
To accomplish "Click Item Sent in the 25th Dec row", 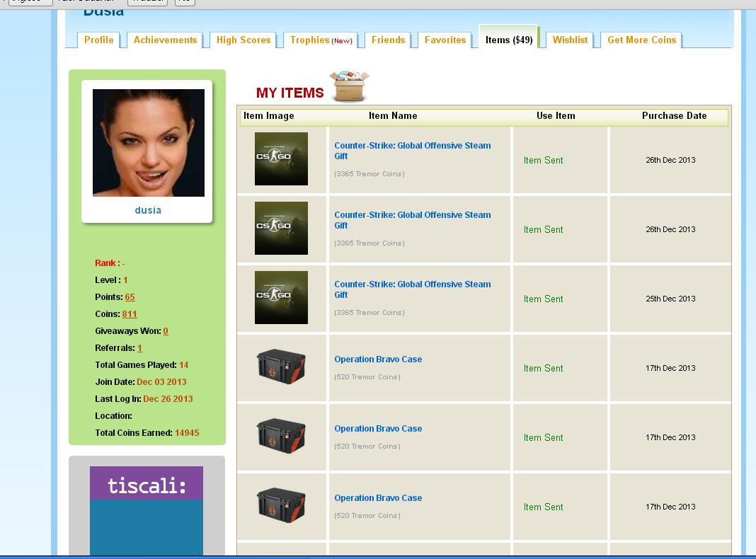I will tap(544, 299).
